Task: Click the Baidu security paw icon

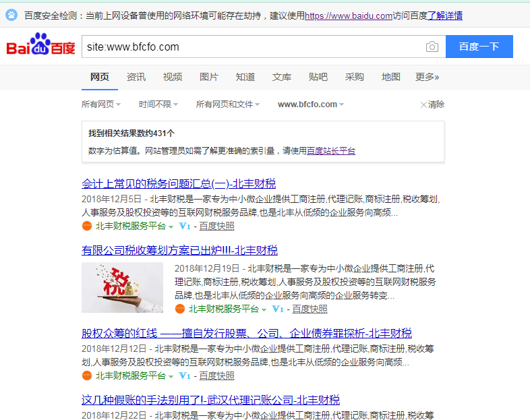Action: click(x=11, y=15)
